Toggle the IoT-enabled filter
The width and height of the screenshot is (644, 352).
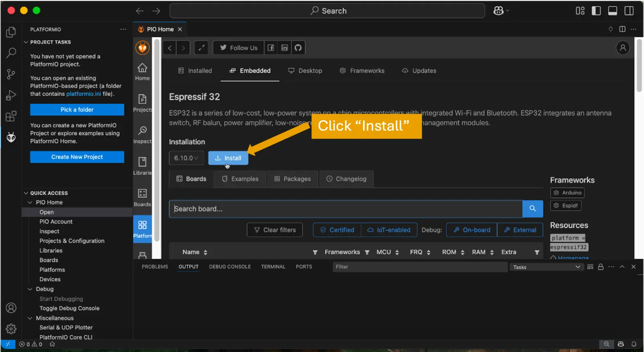coord(389,230)
